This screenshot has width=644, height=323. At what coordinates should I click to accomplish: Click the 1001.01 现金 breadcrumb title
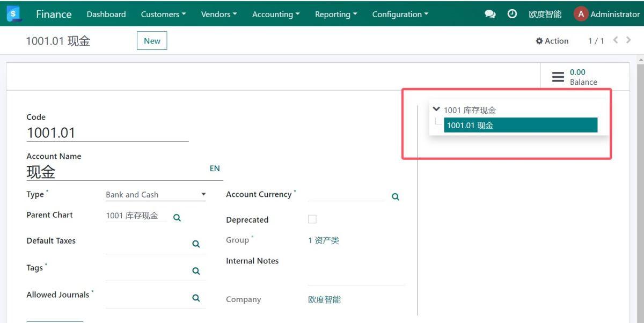58,41
